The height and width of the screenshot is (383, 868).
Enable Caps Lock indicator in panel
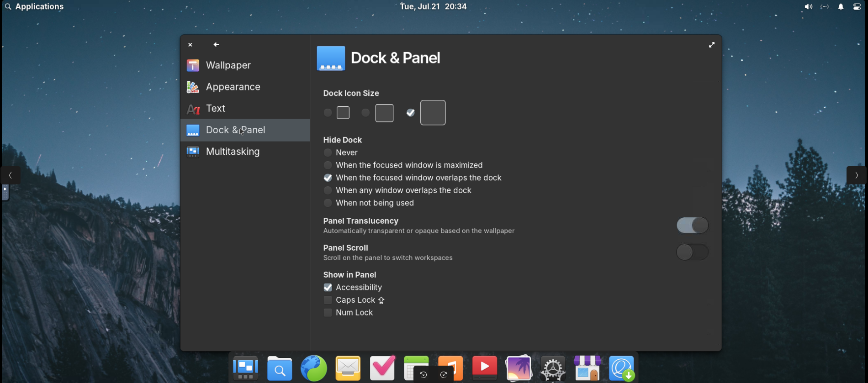tap(354, 300)
